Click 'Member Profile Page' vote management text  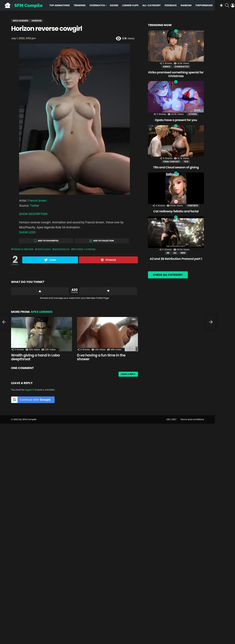click(x=98, y=298)
